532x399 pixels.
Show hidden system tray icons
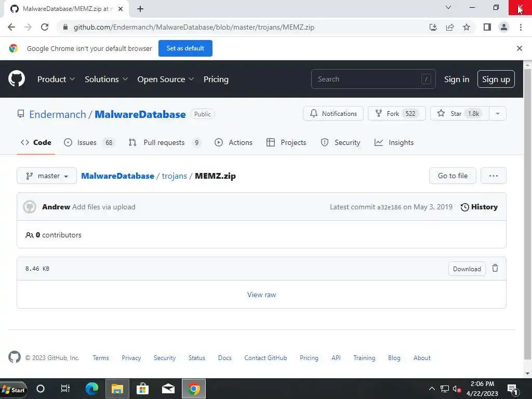click(x=432, y=389)
